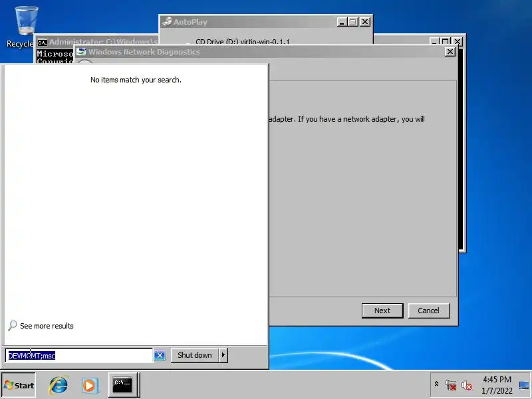Focus the Start menu search field

(x=78, y=355)
